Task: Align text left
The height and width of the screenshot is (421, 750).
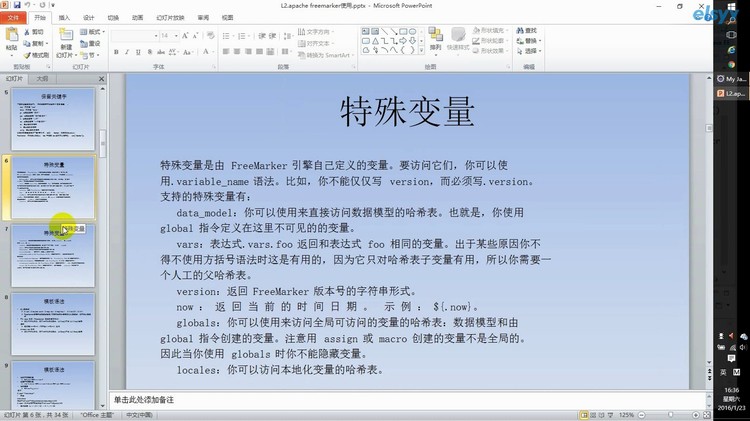Action: [226, 51]
